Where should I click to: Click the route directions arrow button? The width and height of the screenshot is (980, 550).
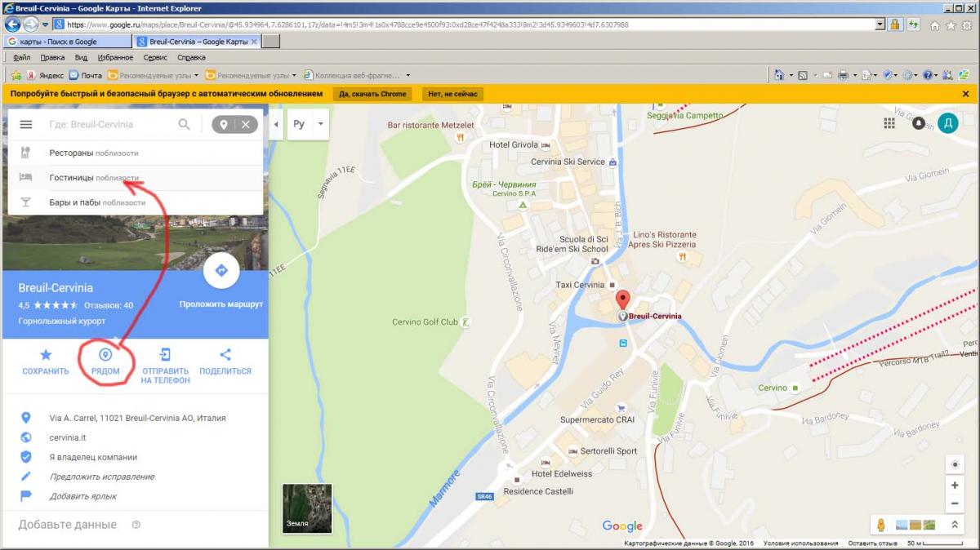pyautogui.click(x=220, y=271)
